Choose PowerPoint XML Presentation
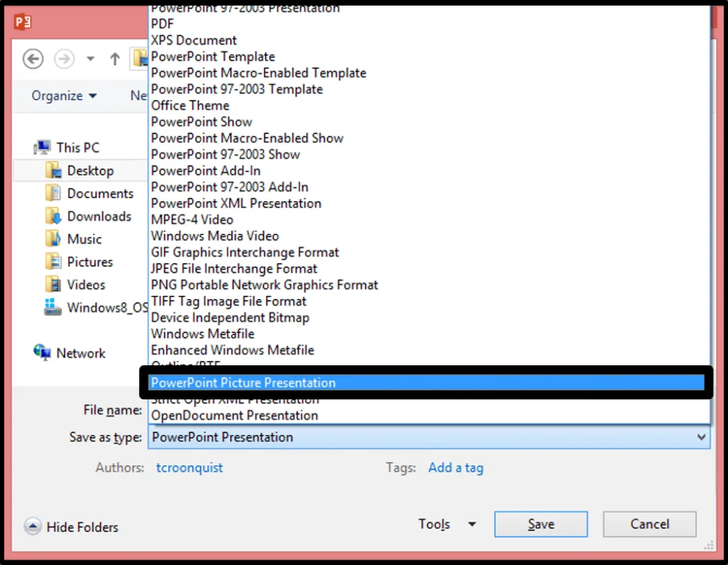The height and width of the screenshot is (565, 728). tap(429, 203)
